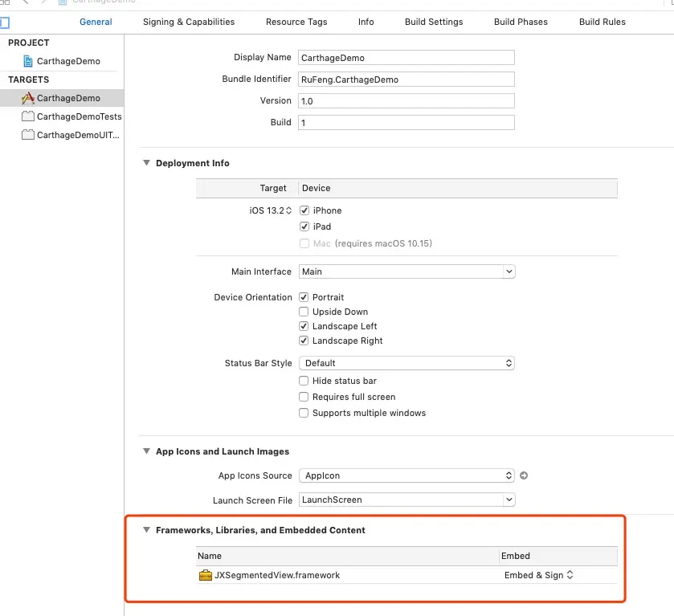
Task: Uncheck the Landscape Left checkbox
Action: [304, 326]
